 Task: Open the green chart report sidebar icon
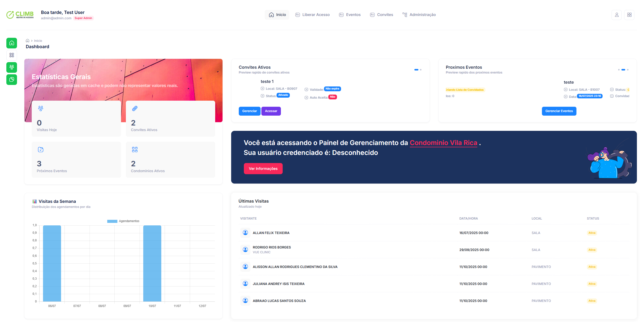(12, 80)
